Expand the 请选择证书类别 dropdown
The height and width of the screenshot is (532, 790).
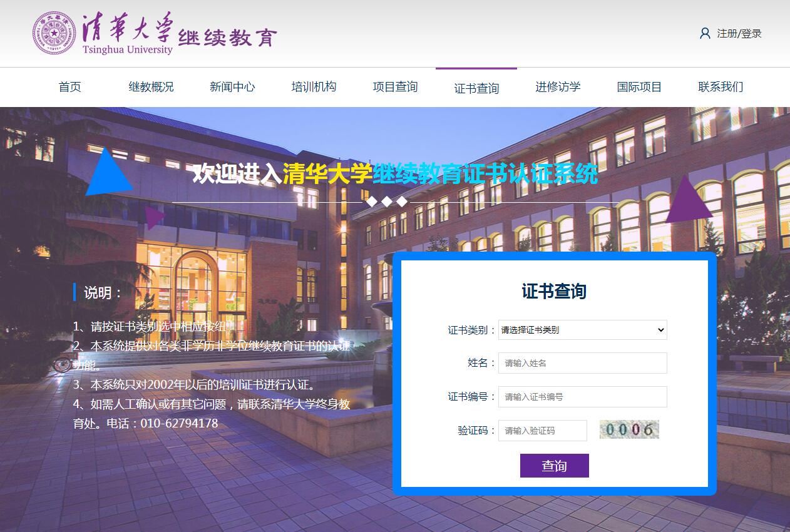pyautogui.click(x=583, y=330)
